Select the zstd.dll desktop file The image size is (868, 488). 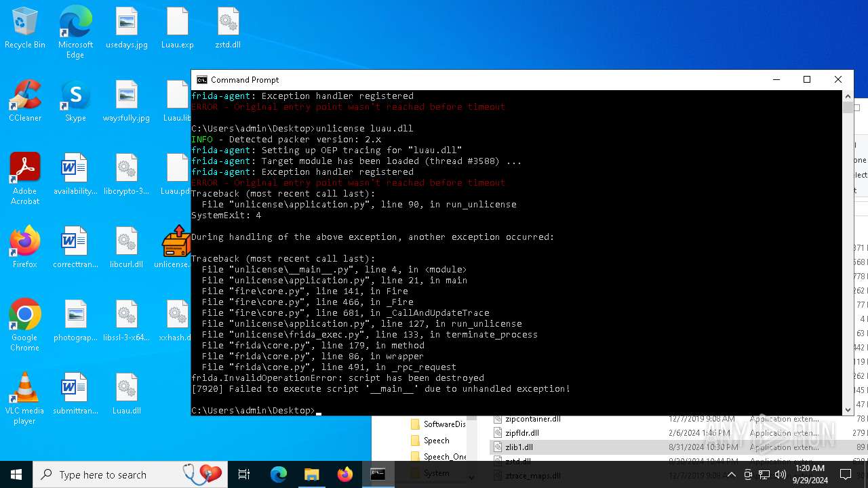[x=228, y=28]
